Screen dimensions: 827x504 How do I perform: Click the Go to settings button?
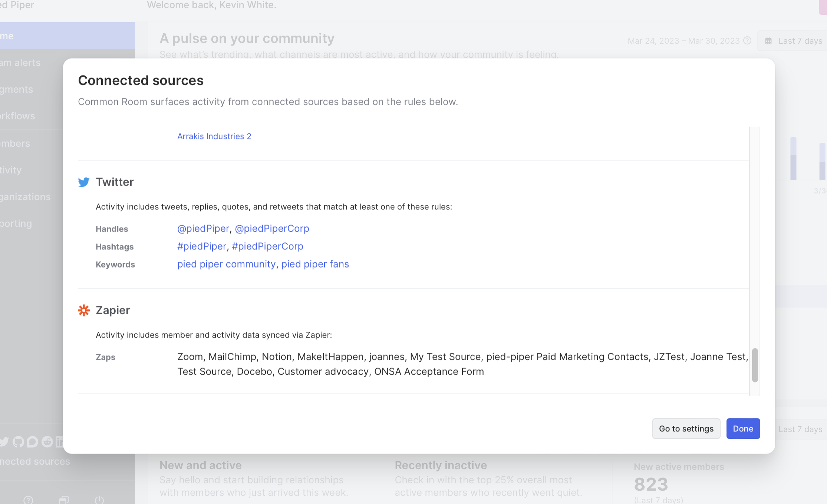686,429
